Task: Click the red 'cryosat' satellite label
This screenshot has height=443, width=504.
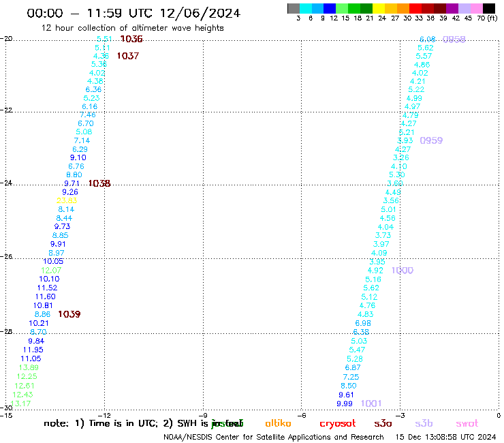Action: 338,424
